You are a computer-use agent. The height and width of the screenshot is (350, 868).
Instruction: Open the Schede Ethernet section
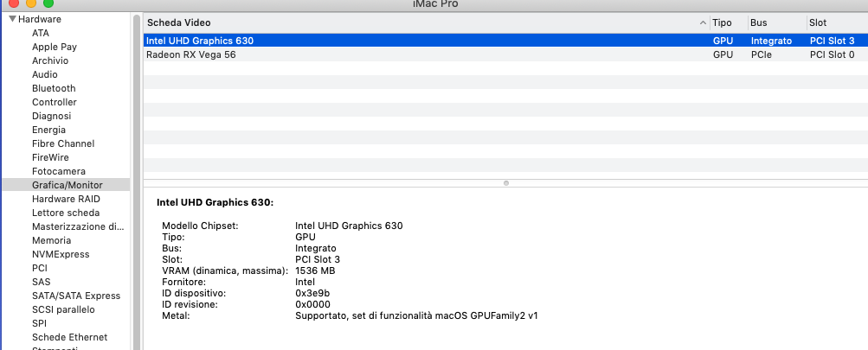point(70,337)
